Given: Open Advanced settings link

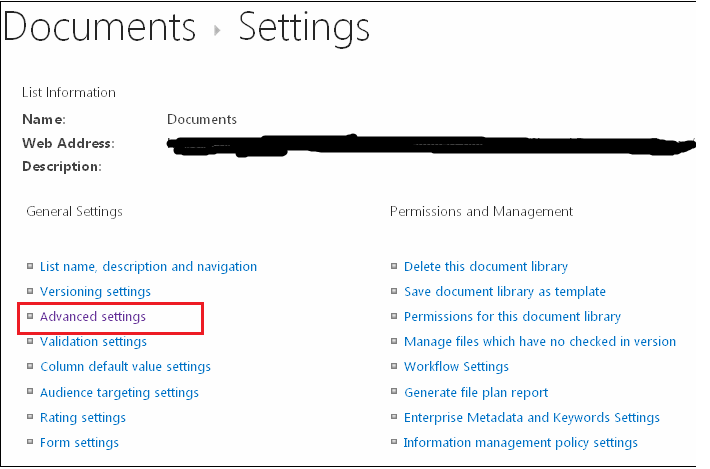Looking at the screenshot, I should tap(93, 316).
